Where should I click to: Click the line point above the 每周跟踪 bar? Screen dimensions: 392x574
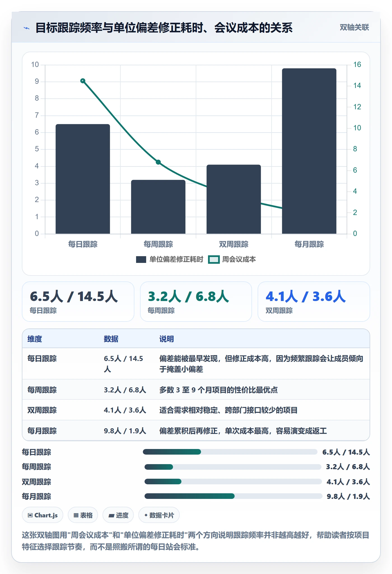pyautogui.click(x=158, y=162)
